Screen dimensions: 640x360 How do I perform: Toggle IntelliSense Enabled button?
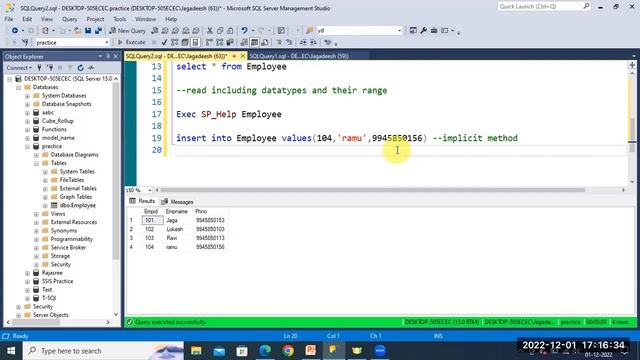[195, 42]
